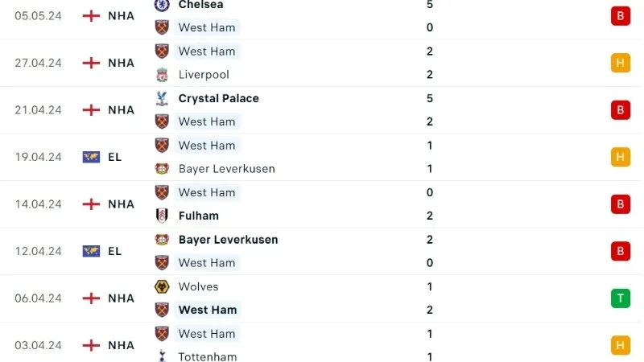The image size is (644, 362).
Task: Click the Tottenham club crest icon
Action: tap(162, 356)
